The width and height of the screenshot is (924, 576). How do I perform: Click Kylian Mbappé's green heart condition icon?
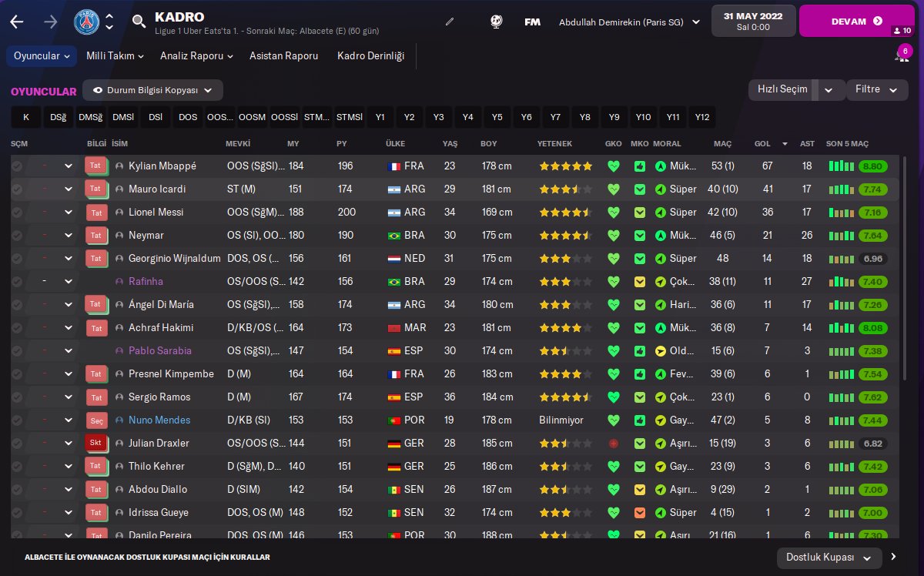[613, 166]
